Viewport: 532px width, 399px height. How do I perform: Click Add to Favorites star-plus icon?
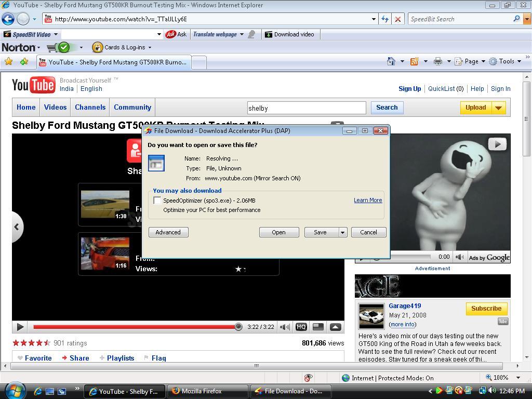[24, 61]
